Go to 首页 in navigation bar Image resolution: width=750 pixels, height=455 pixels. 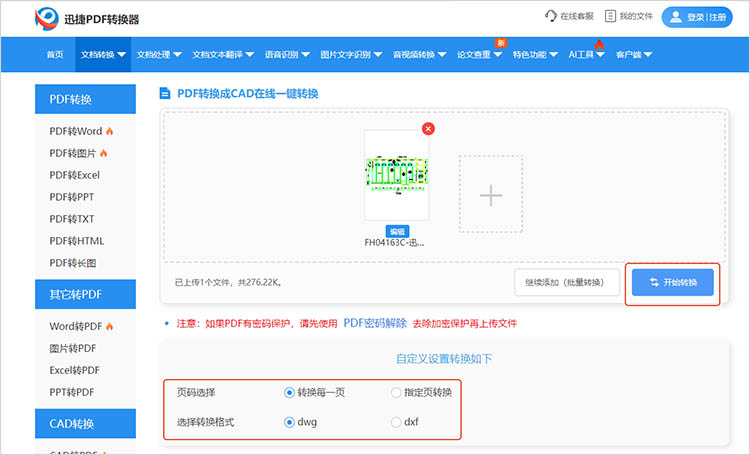pyautogui.click(x=55, y=55)
